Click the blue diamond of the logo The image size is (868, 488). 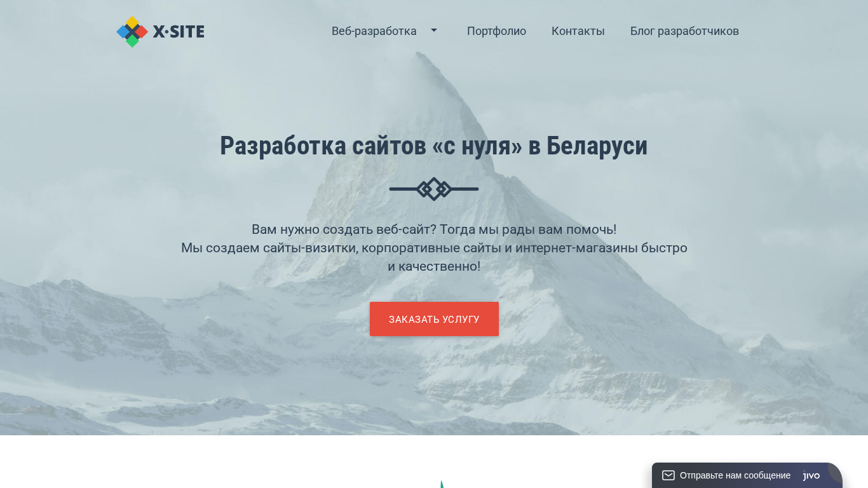pyautogui.click(x=123, y=31)
